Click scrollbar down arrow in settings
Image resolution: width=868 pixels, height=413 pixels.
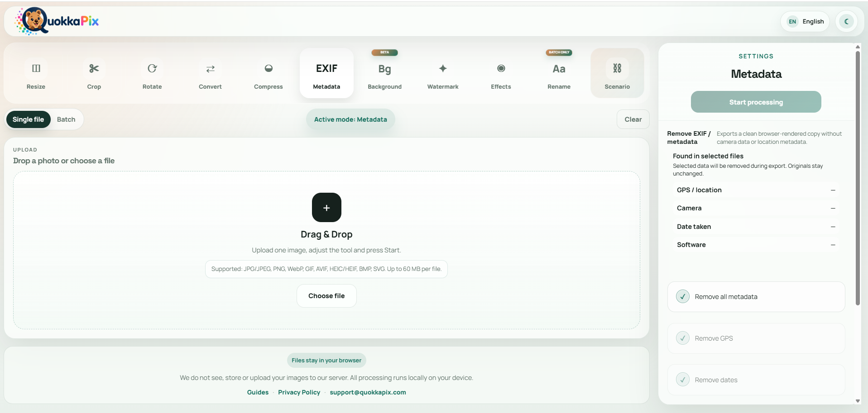coord(858,401)
